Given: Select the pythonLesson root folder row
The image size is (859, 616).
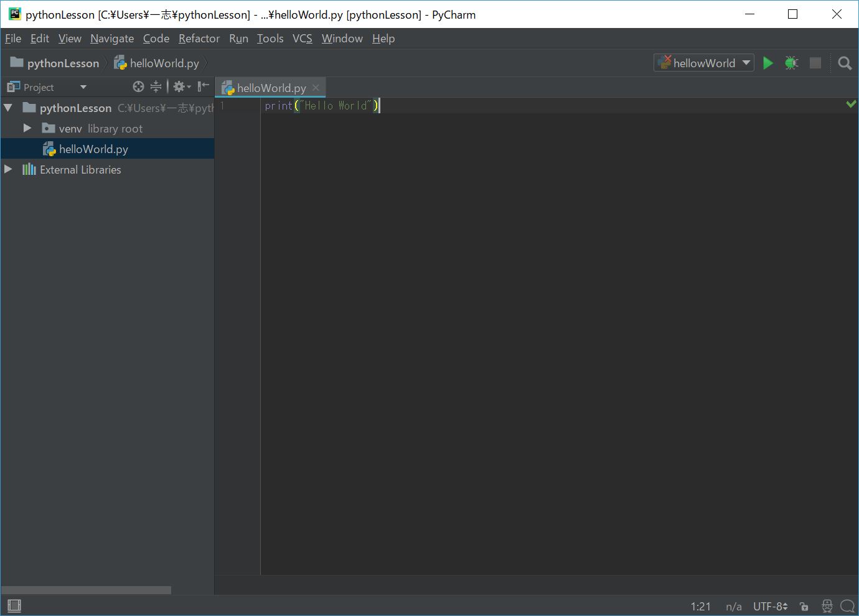Looking at the screenshot, I should [107, 108].
